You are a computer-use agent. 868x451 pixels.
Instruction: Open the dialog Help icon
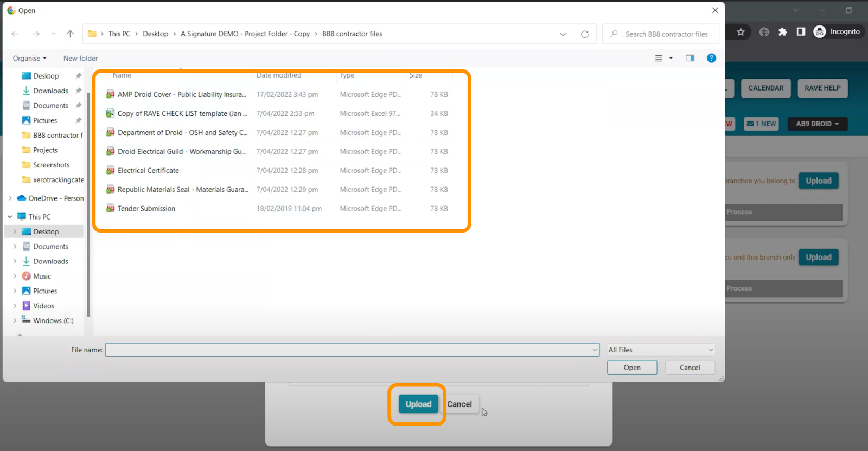click(x=711, y=58)
